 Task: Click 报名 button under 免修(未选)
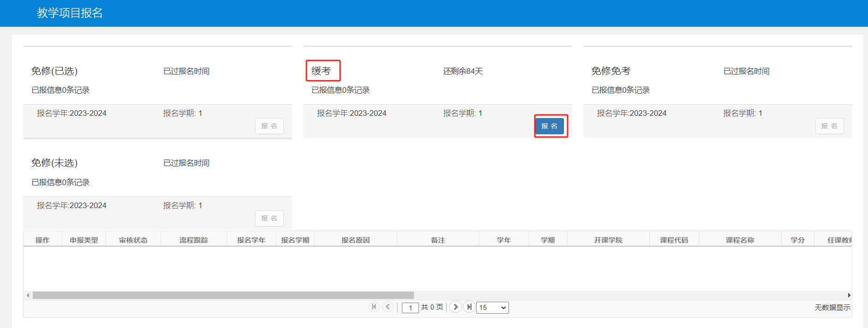269,218
